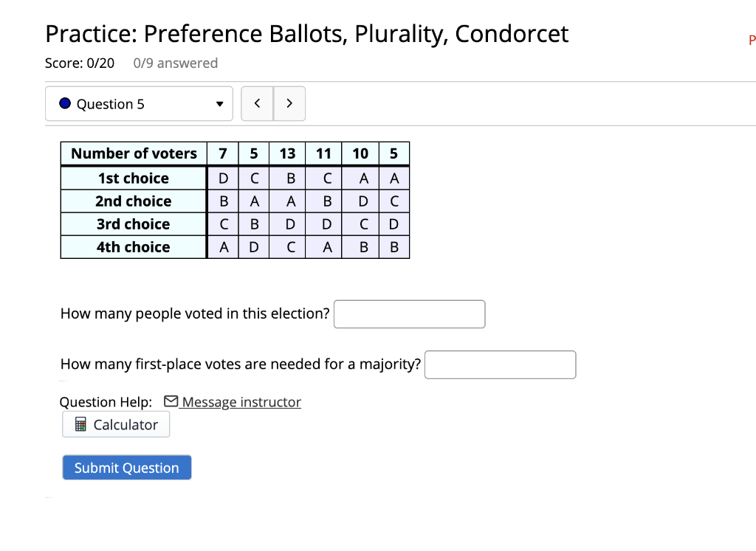Viewport: 756px width, 551px height.
Task: Click the Score 0/20 progress indicator
Action: click(80, 63)
